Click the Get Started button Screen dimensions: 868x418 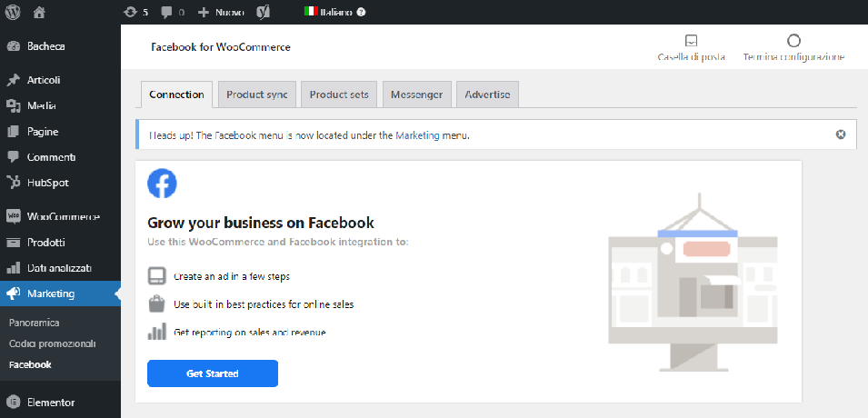tap(213, 373)
